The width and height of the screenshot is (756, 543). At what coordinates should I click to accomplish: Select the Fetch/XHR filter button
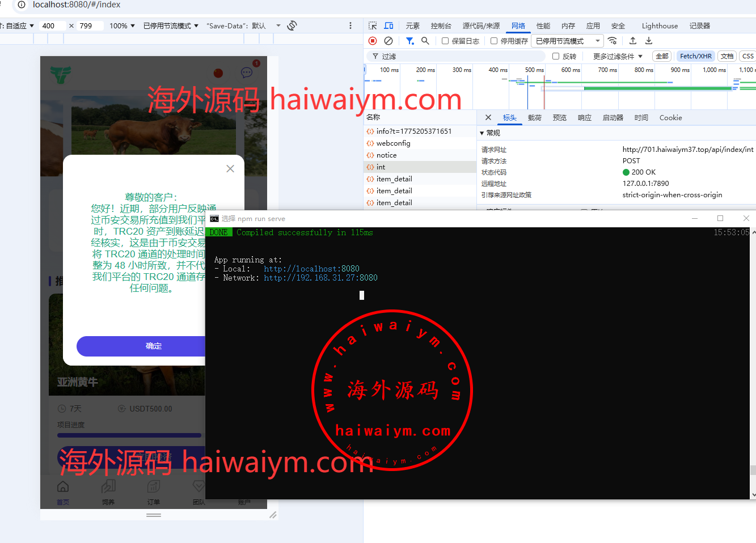pyautogui.click(x=695, y=56)
